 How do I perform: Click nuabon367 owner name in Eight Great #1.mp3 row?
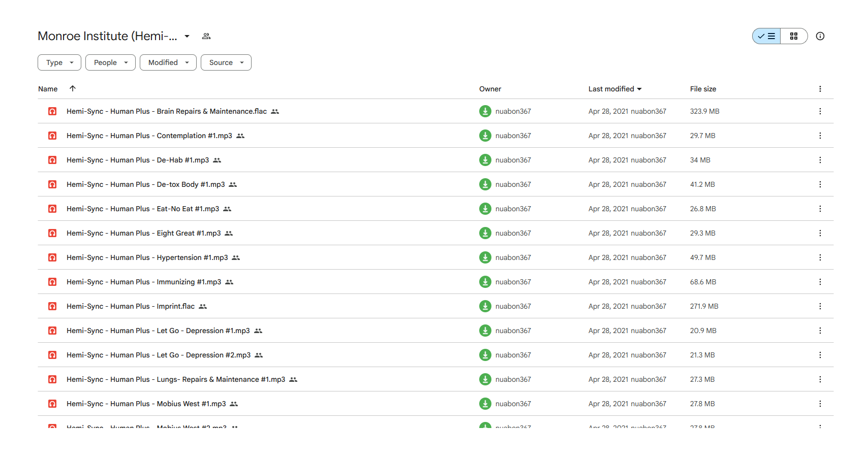pos(513,233)
